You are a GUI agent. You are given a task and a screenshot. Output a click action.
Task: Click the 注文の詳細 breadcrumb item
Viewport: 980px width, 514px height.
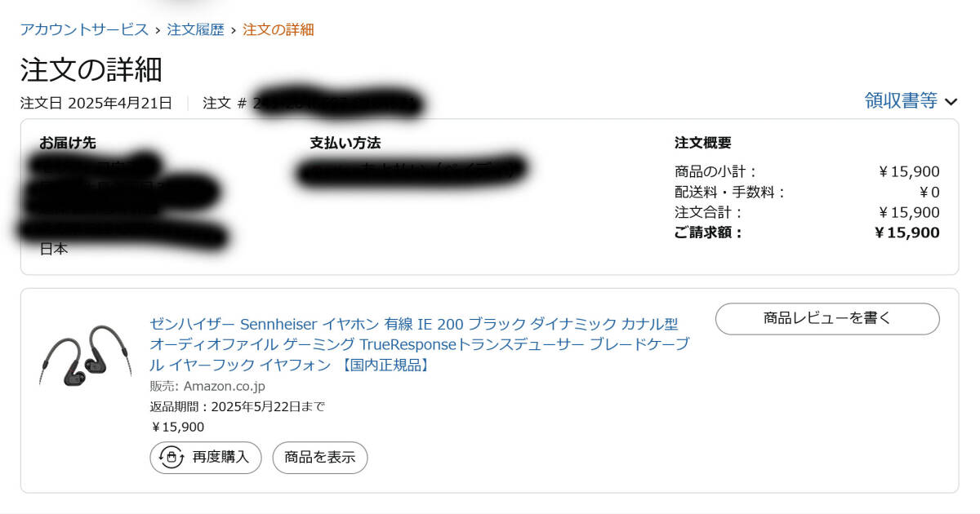(278, 30)
